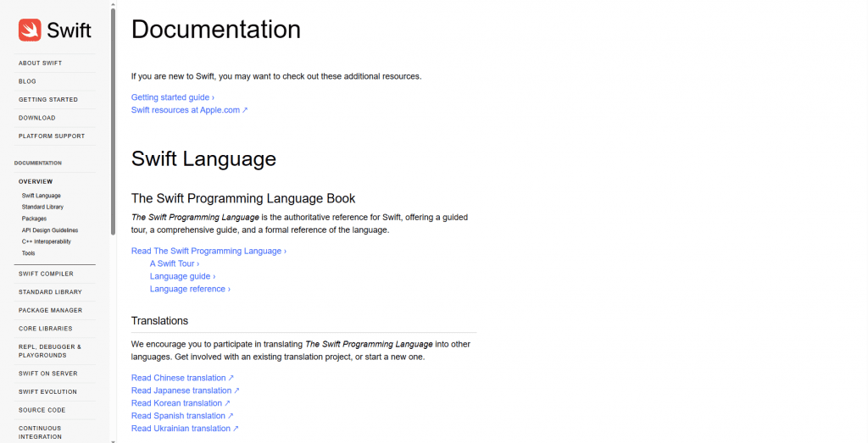Select C++ Interoperability in sidebar

pos(47,241)
